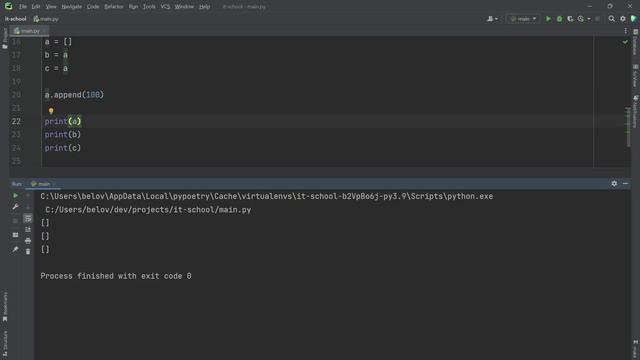Clear console with the trash icon
640x360 pixels.
point(28,251)
